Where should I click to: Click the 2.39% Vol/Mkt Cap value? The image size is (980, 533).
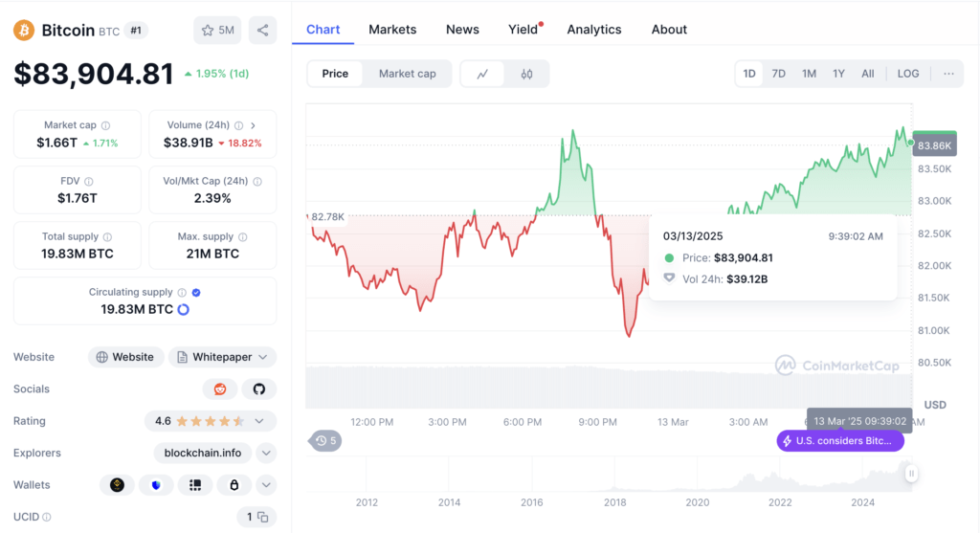[212, 199]
